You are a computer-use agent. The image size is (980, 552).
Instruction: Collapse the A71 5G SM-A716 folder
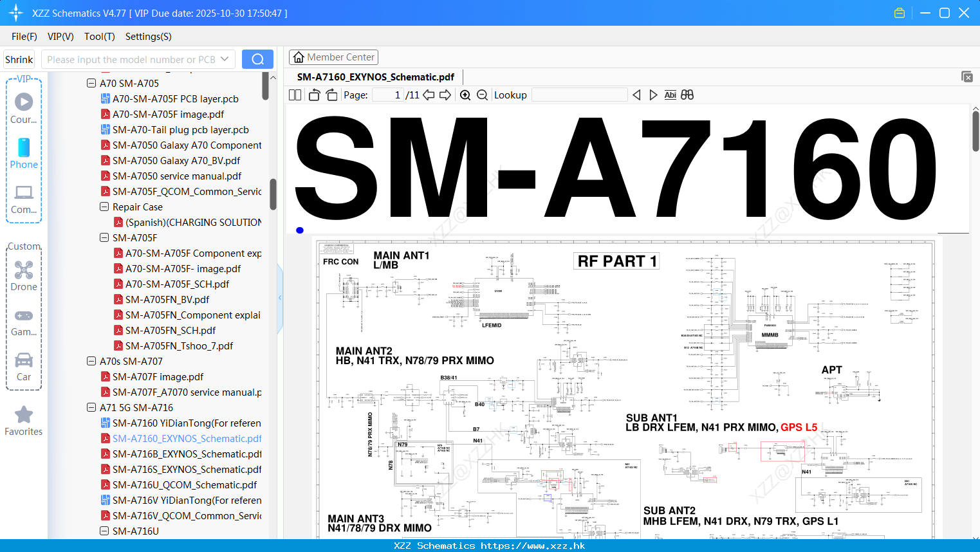(x=91, y=408)
